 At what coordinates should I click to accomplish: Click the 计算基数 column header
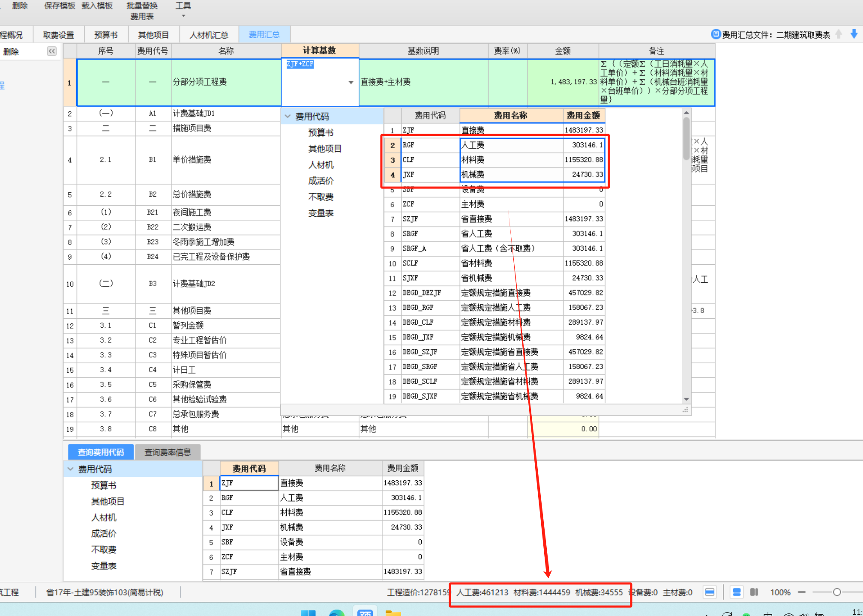pyautogui.click(x=320, y=51)
